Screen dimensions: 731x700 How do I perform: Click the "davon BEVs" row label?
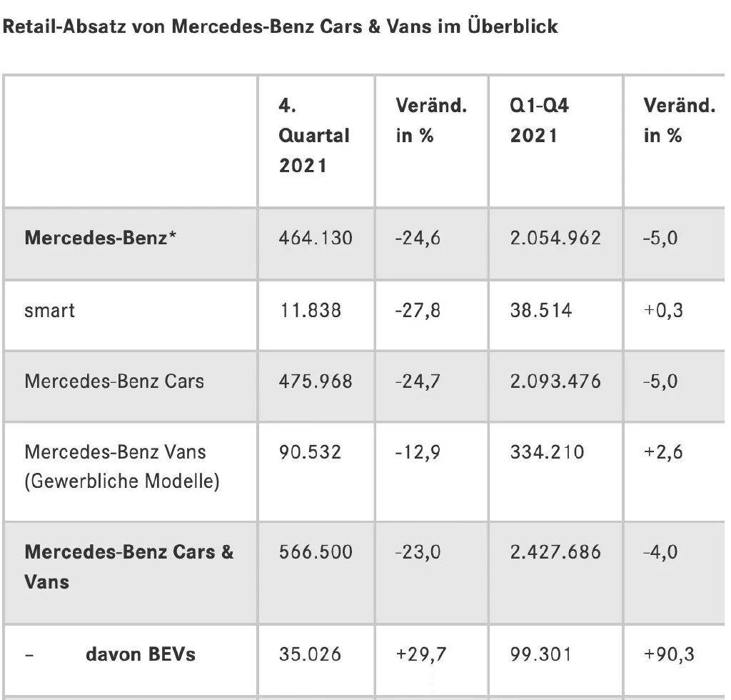coord(141,654)
